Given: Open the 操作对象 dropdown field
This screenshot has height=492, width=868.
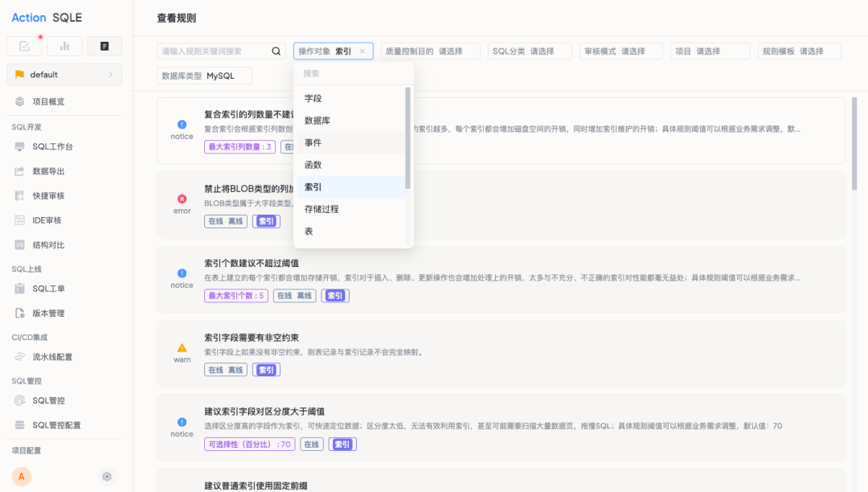Looking at the screenshot, I should pos(334,51).
